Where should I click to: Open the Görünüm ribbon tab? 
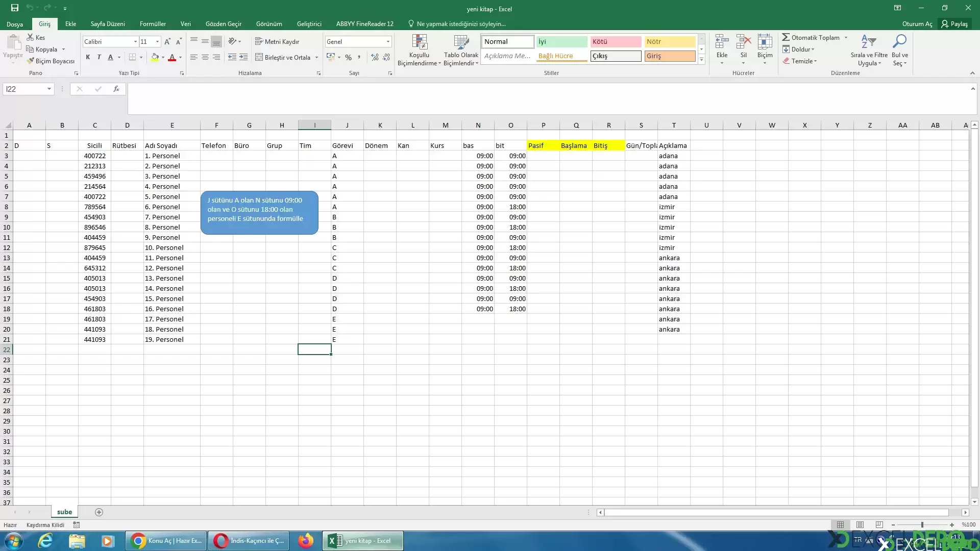click(x=269, y=23)
